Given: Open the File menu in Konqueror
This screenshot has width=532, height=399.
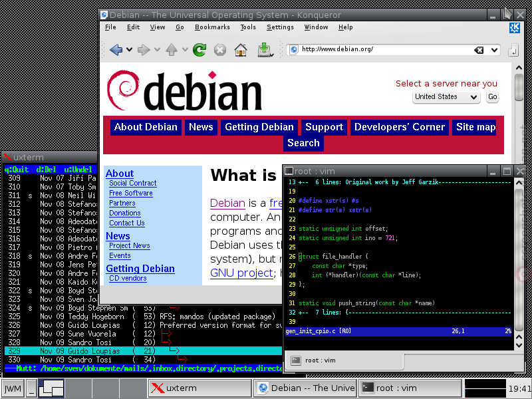Looking at the screenshot, I should pyautogui.click(x=110, y=27).
